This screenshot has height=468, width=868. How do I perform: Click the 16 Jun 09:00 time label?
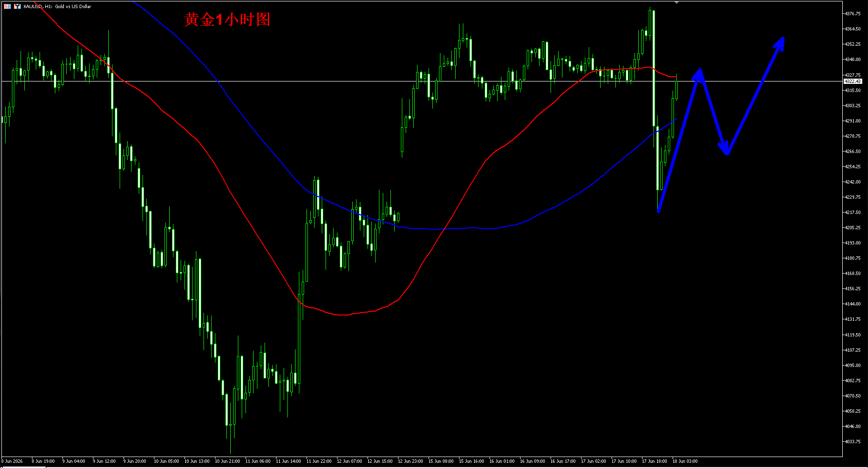(x=532, y=461)
